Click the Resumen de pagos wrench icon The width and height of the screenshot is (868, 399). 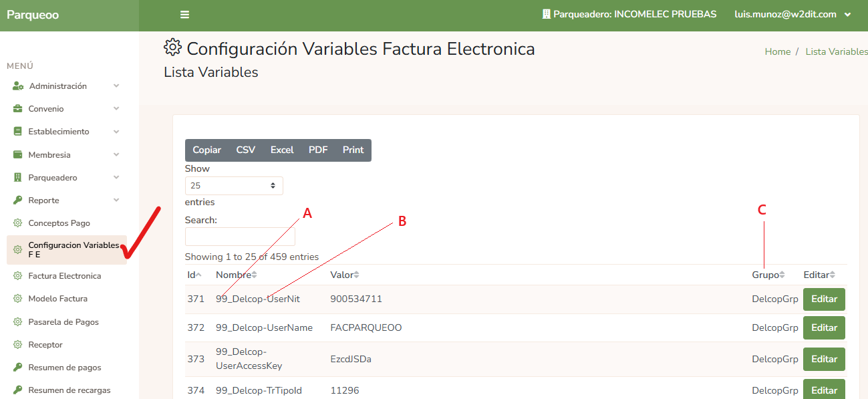17,367
